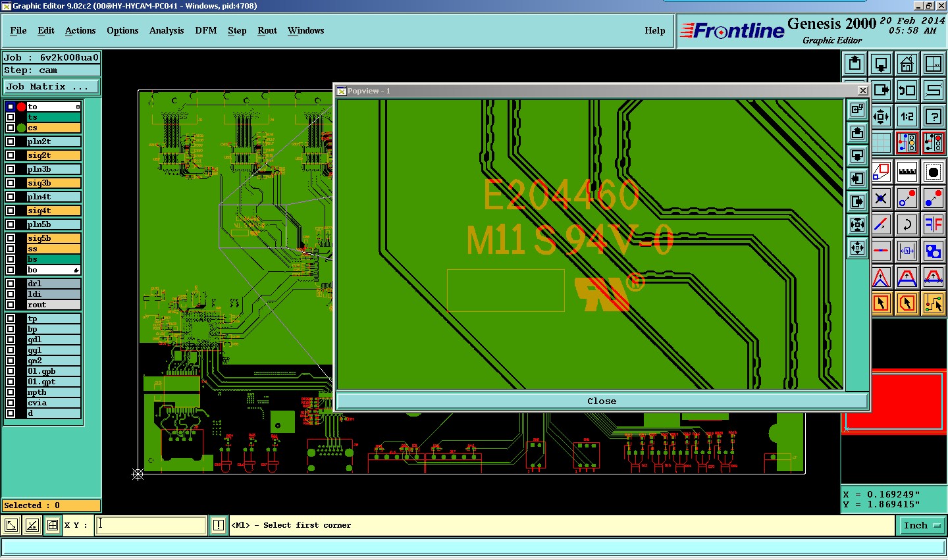Click the Popview window-swap icon at top
The width and height of the screenshot is (948, 560).
pyautogui.click(x=857, y=109)
